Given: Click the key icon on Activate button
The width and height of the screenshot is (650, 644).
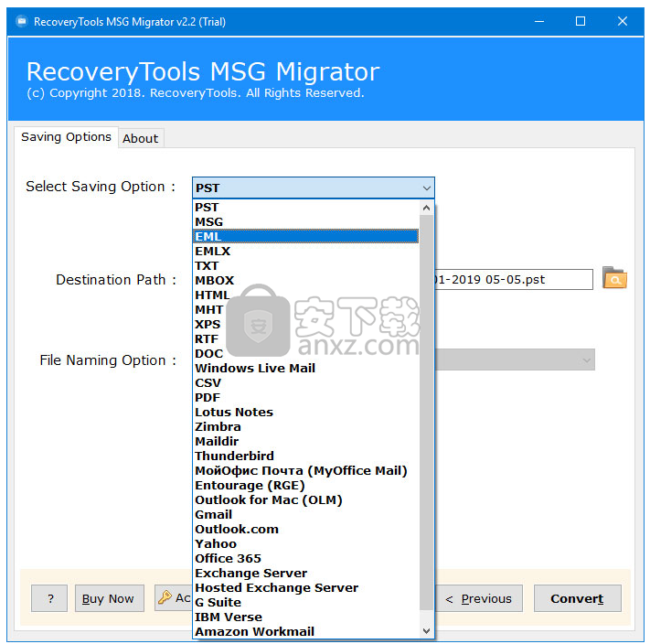Looking at the screenshot, I should click(x=165, y=597).
